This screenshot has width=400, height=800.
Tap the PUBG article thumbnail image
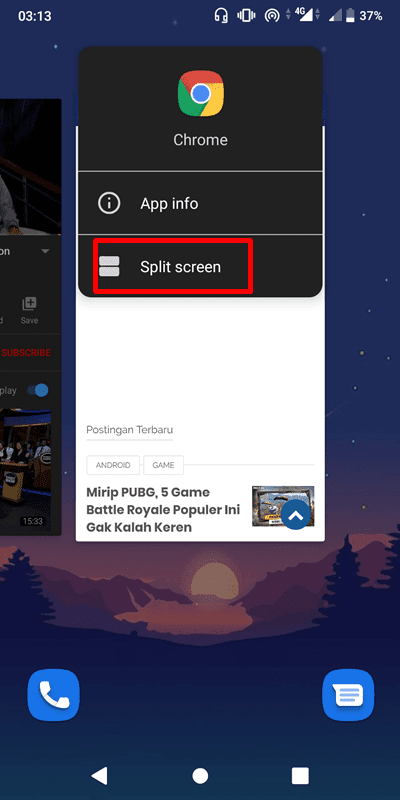click(x=283, y=506)
